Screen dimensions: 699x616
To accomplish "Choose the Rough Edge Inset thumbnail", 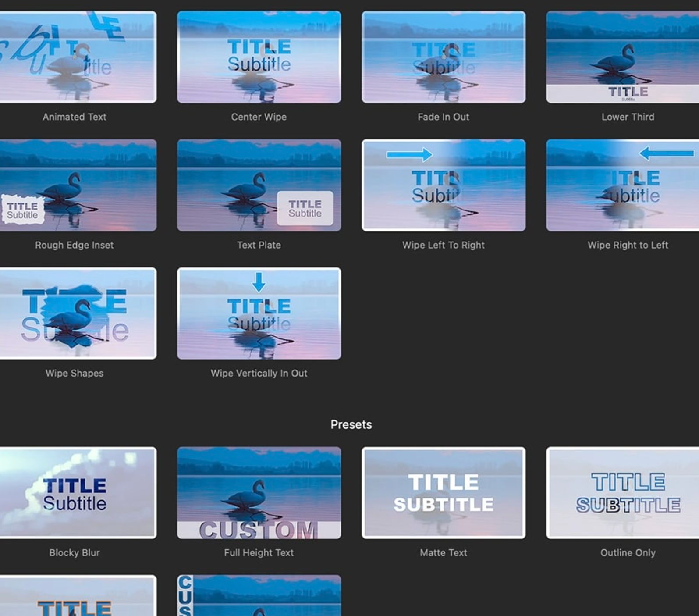I will [78, 185].
